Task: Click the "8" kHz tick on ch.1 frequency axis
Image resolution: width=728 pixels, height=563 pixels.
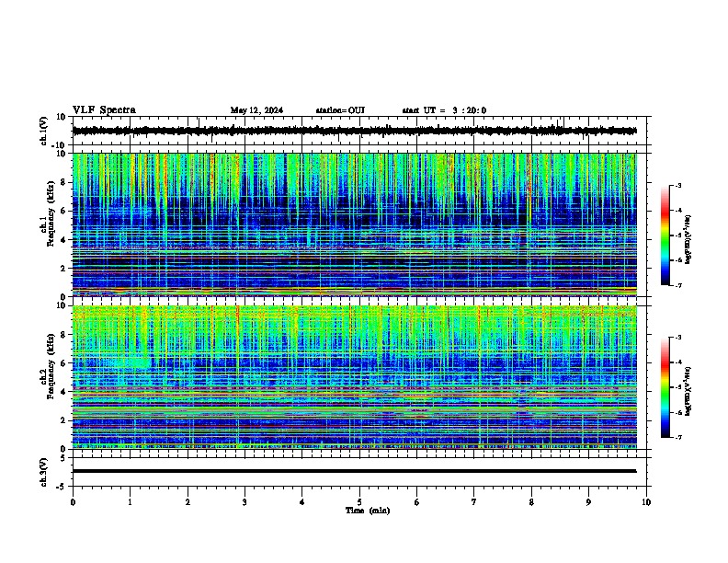Action: point(64,182)
